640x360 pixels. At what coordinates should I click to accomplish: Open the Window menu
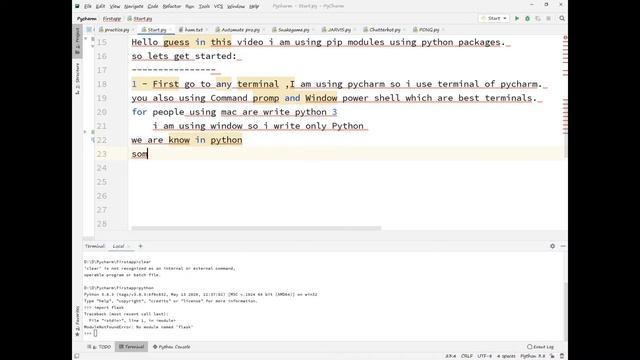click(236, 6)
